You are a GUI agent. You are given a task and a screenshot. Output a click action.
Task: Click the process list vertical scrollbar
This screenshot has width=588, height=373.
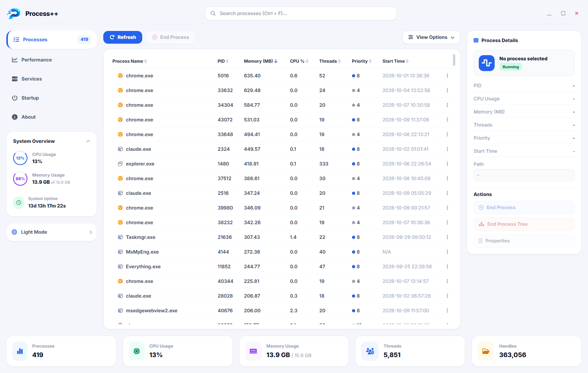pos(454,60)
